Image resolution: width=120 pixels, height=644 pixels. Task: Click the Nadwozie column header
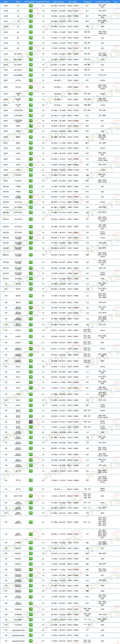click(x=87, y=2)
